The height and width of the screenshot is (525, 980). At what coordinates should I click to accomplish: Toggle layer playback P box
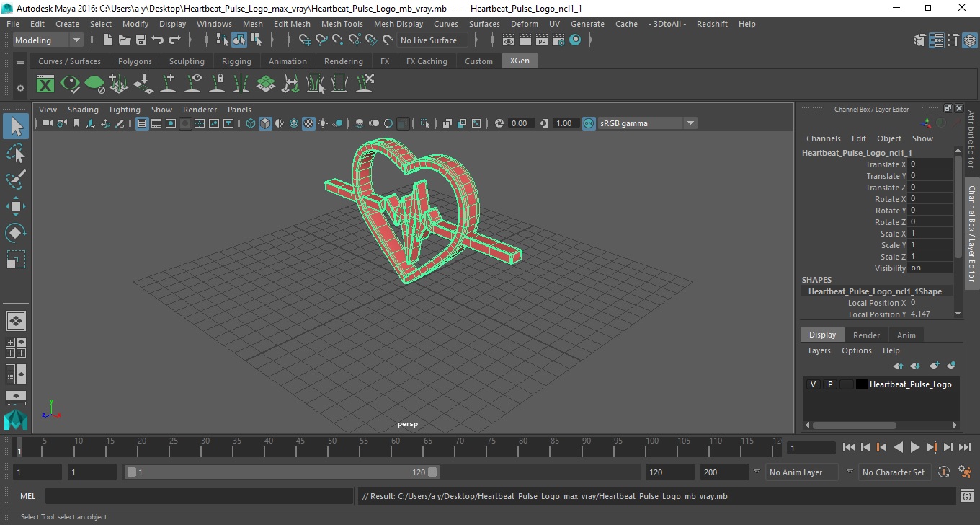830,384
